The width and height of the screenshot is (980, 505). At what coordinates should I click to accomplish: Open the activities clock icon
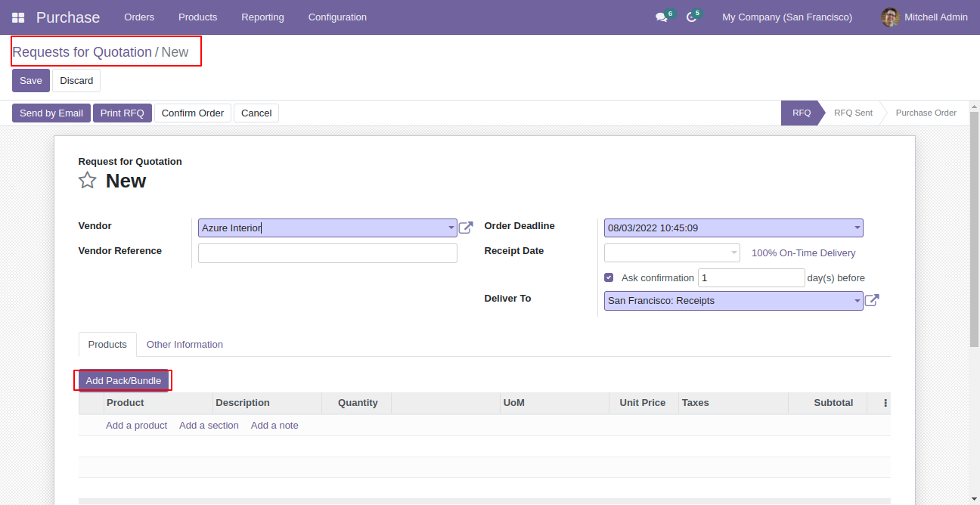point(691,17)
